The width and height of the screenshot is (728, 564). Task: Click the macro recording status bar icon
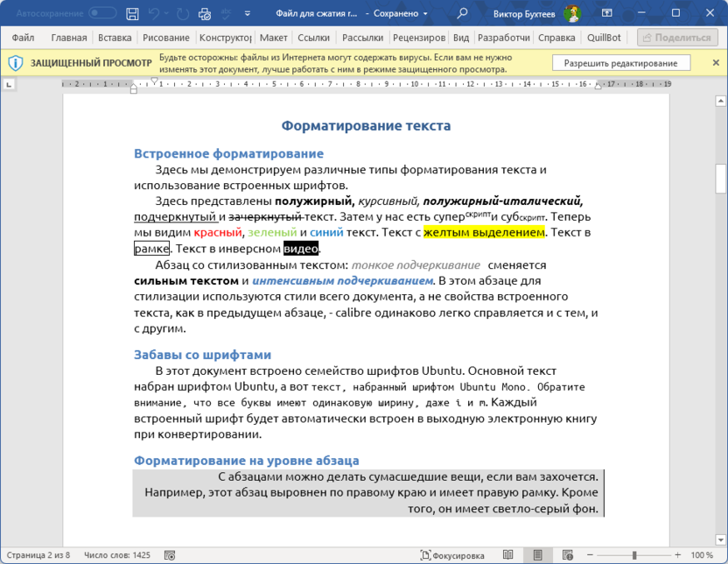pos(169,555)
